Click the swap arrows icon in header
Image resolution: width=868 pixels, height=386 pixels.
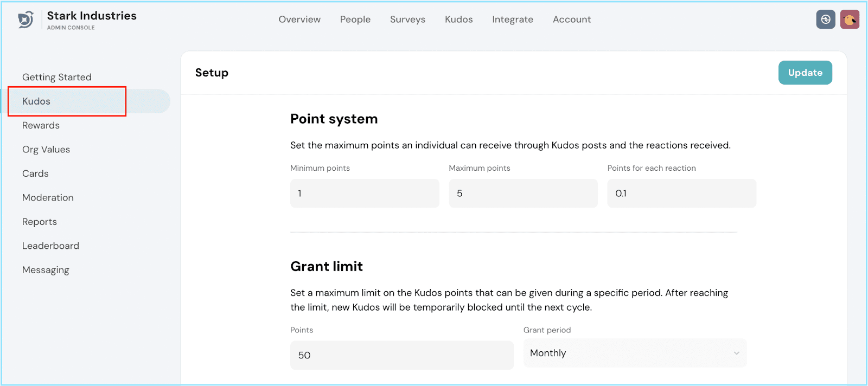825,20
